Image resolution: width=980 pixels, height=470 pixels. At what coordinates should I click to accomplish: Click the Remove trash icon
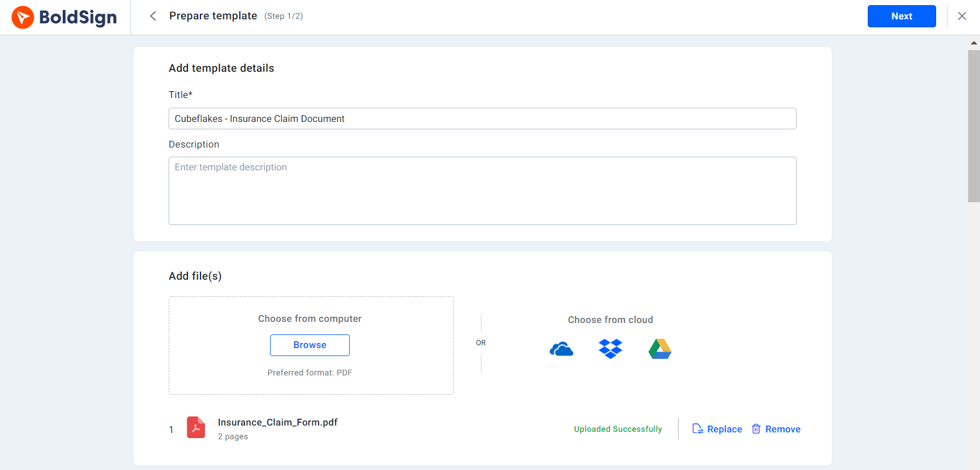pyautogui.click(x=756, y=429)
